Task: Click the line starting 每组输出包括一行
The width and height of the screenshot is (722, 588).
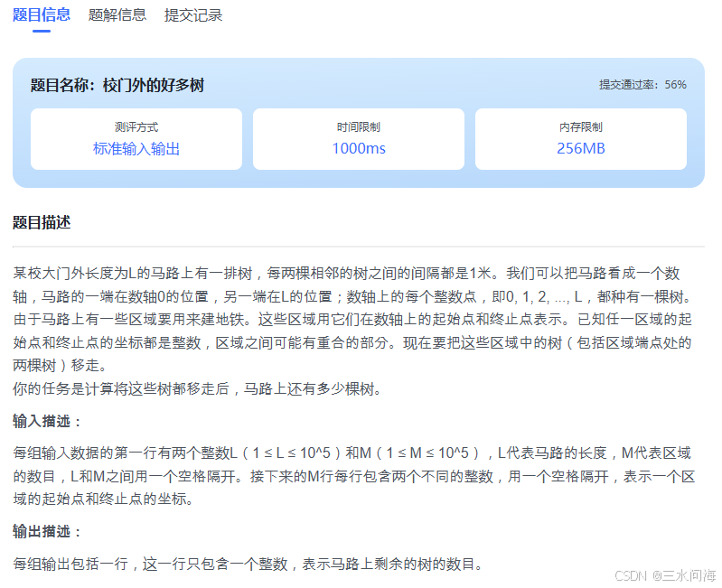Action: [x=248, y=564]
